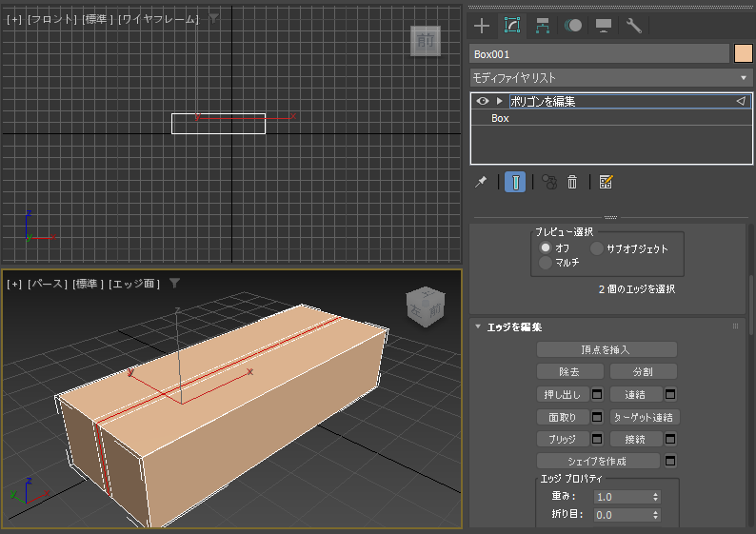Open the [パース] viewport view menu

click(48, 284)
